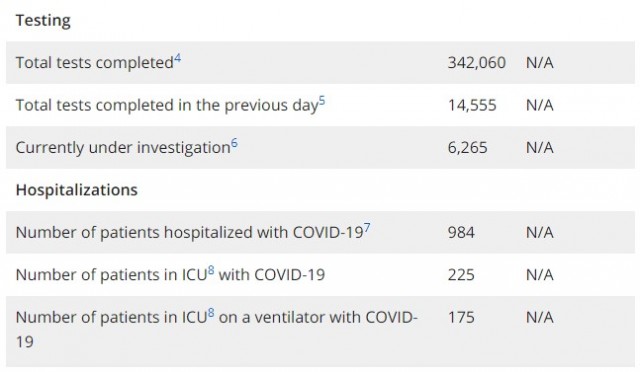Open footnote 7 after hospitalized with COVID-19
Screen dimensions: 640x372
click(367, 228)
